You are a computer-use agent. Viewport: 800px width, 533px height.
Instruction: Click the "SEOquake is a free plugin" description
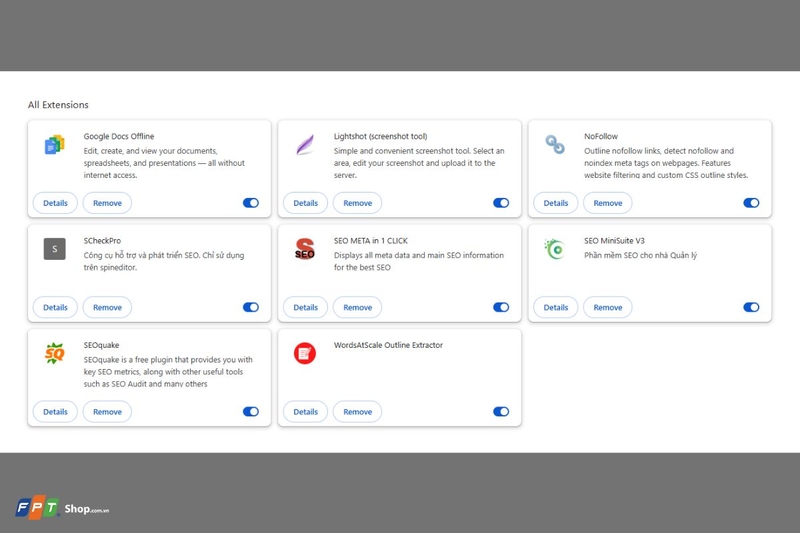click(x=168, y=371)
